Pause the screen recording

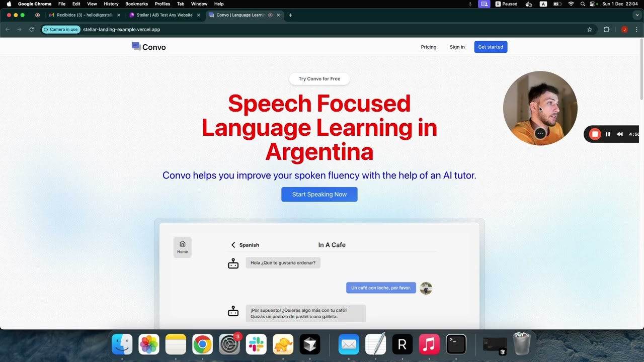(608, 134)
